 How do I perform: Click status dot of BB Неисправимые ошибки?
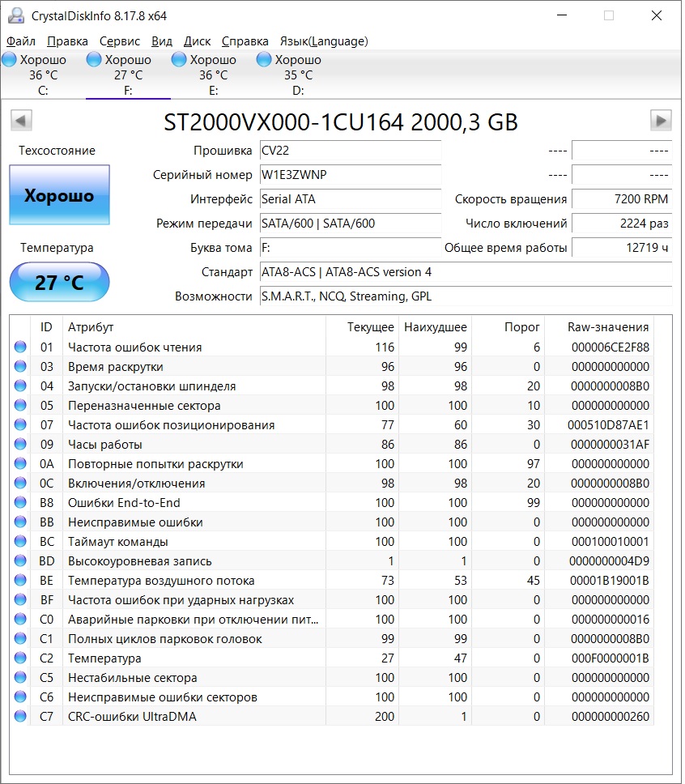20,522
